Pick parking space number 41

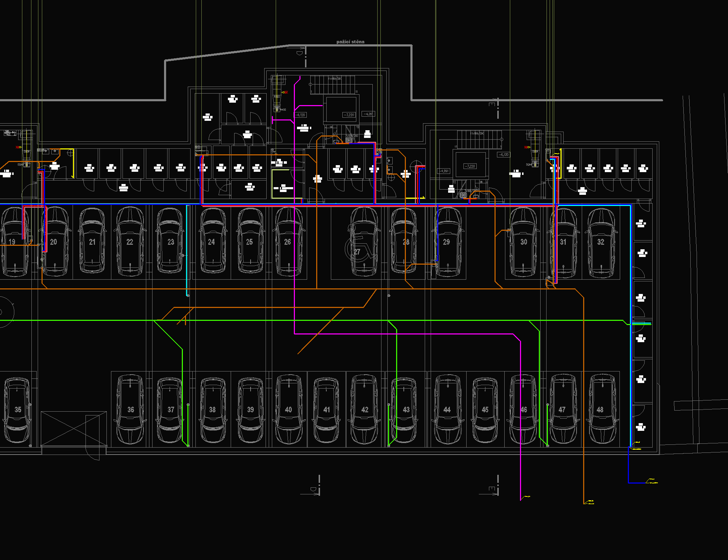pyautogui.click(x=326, y=410)
